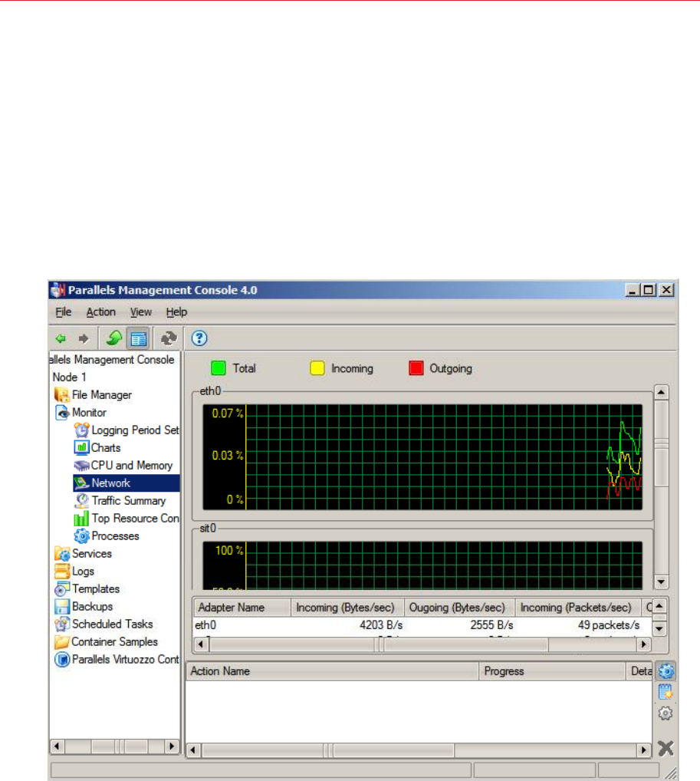Screen dimensions: 700x781
Task: Click the blue gear actions pane icon
Action: point(666,671)
